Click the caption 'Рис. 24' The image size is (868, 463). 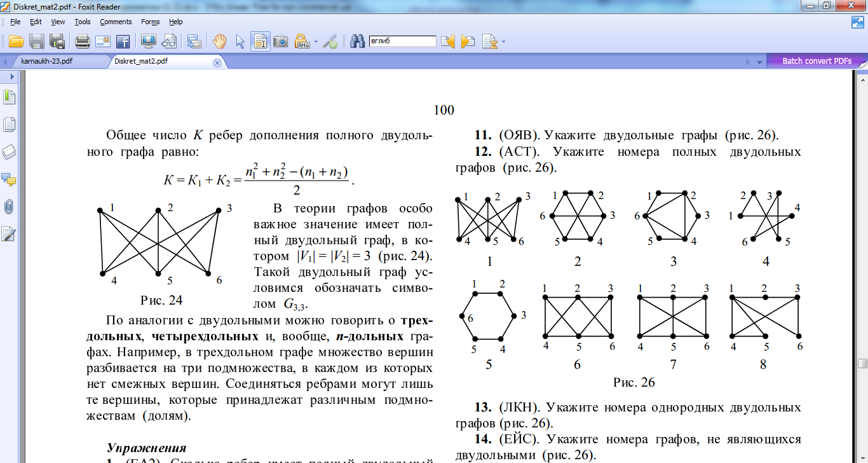pos(161,299)
